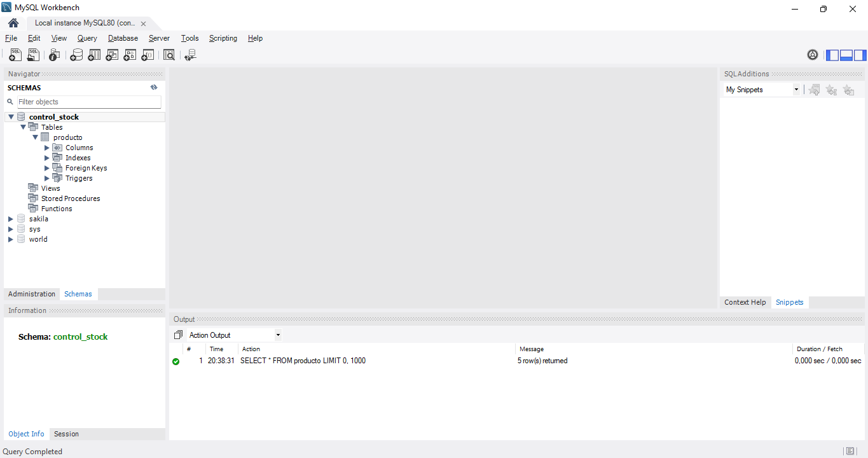The height and width of the screenshot is (458, 868).
Task: Open the View menu
Action: pyautogui.click(x=59, y=38)
